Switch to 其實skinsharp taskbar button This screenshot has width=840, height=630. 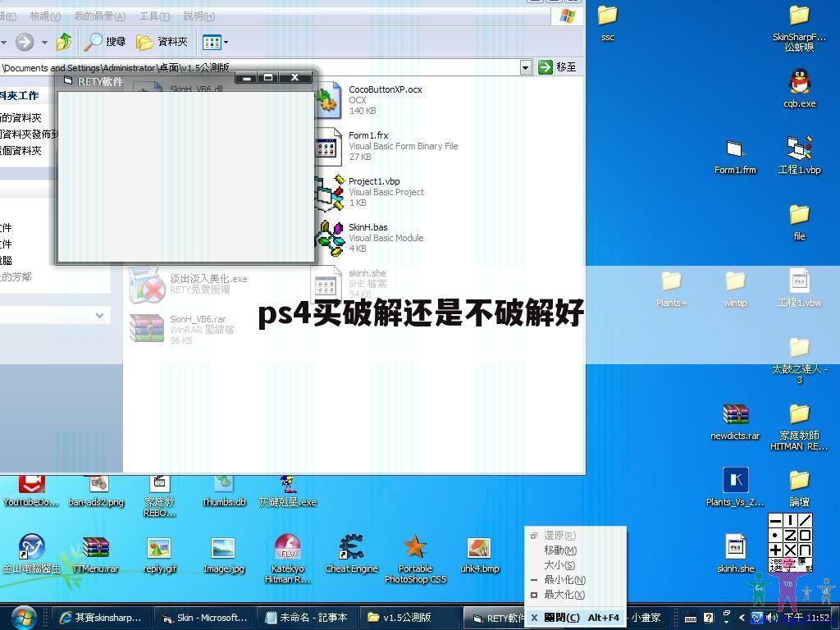(x=102, y=618)
